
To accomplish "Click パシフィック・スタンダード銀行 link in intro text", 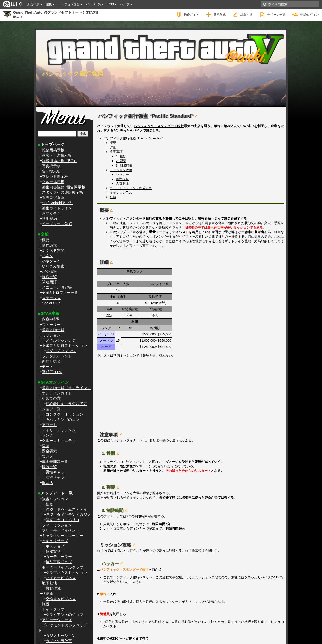I will 159,126.
